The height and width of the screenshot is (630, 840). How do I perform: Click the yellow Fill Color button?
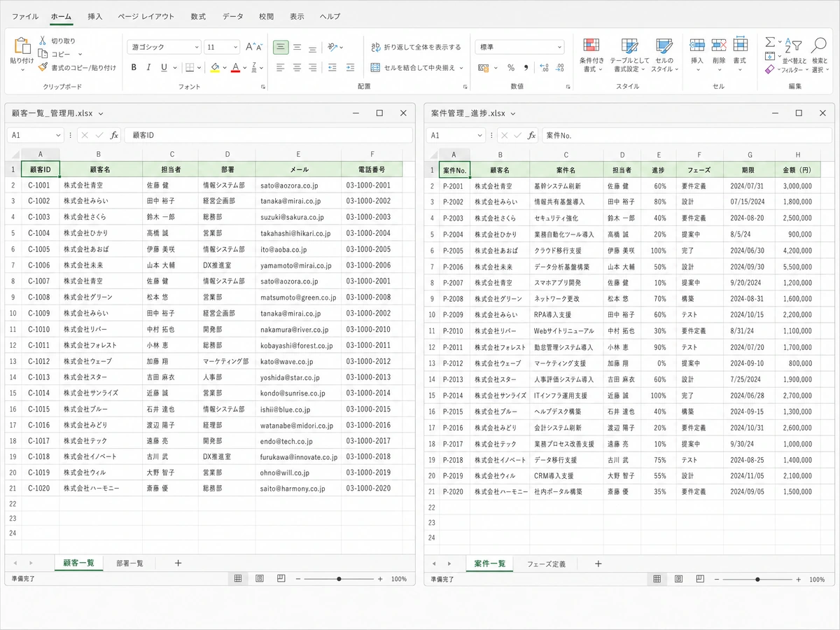pos(215,67)
